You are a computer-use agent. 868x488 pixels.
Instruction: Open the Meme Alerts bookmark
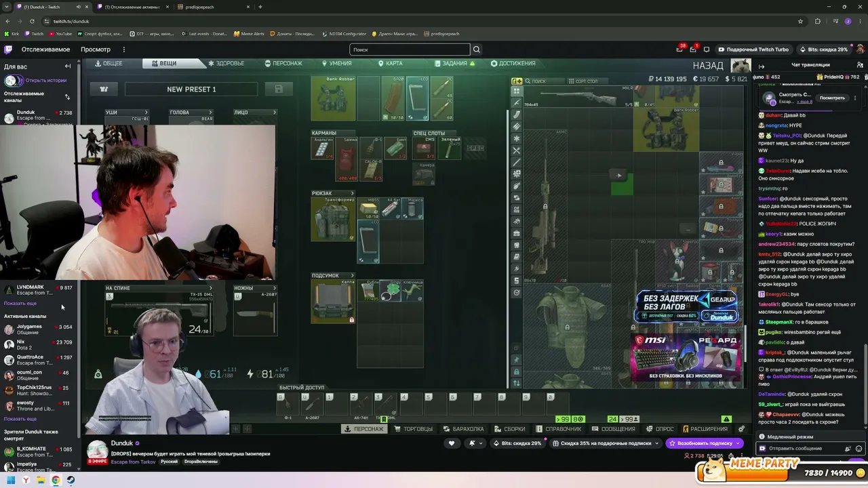(249, 34)
